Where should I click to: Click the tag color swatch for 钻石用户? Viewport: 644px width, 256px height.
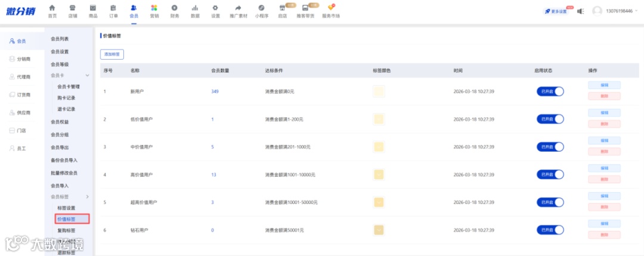[x=379, y=230]
